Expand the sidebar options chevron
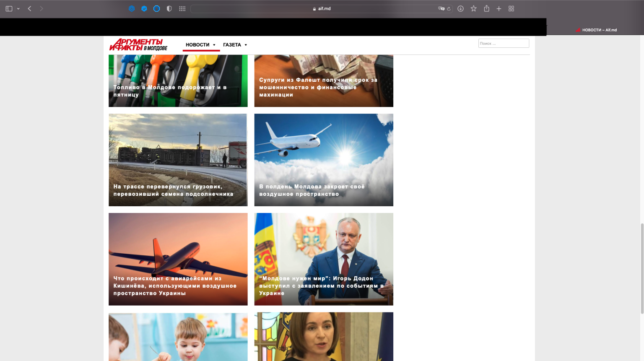This screenshot has height=361, width=644. pyautogui.click(x=18, y=8)
